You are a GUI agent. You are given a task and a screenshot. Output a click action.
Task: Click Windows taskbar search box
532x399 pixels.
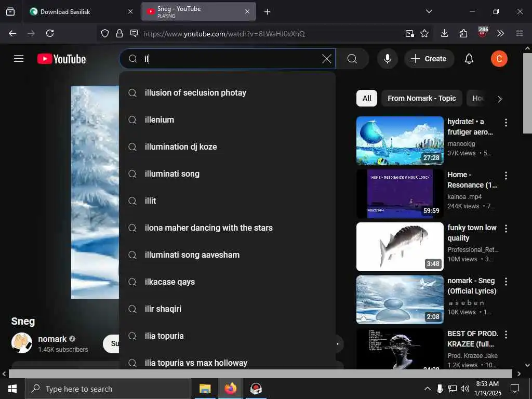coord(108,389)
